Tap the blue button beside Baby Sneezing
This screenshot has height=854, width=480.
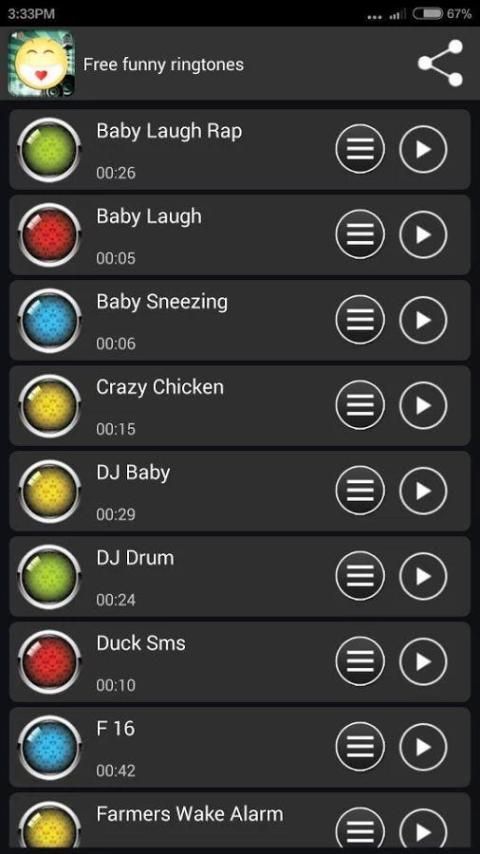[x=49, y=320]
